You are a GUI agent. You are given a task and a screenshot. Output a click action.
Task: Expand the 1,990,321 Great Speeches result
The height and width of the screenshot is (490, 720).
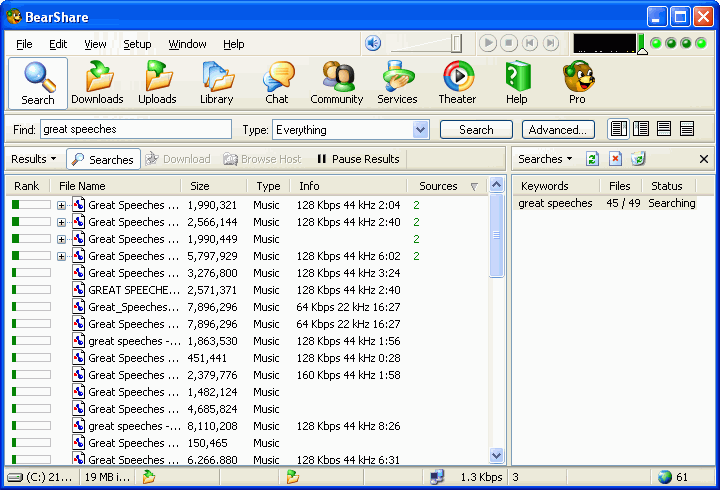[x=61, y=205]
